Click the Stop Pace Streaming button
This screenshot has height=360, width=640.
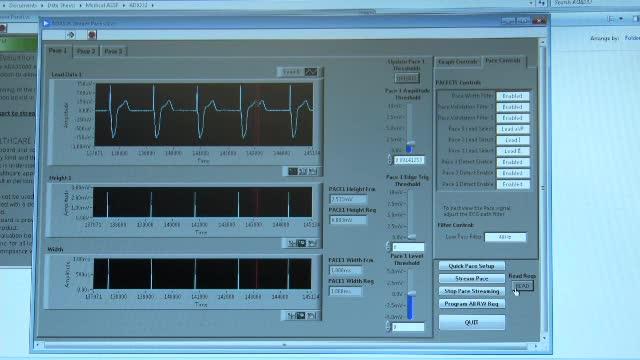click(471, 291)
